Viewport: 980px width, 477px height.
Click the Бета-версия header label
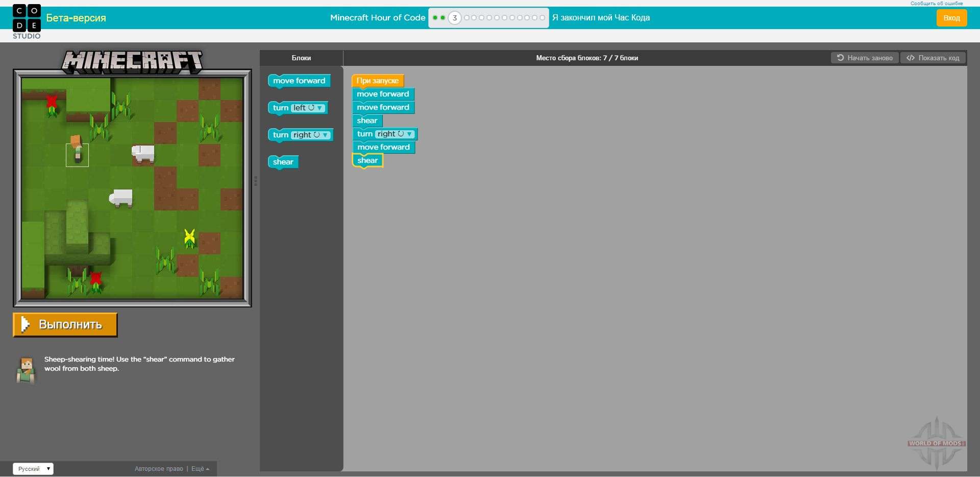[76, 18]
